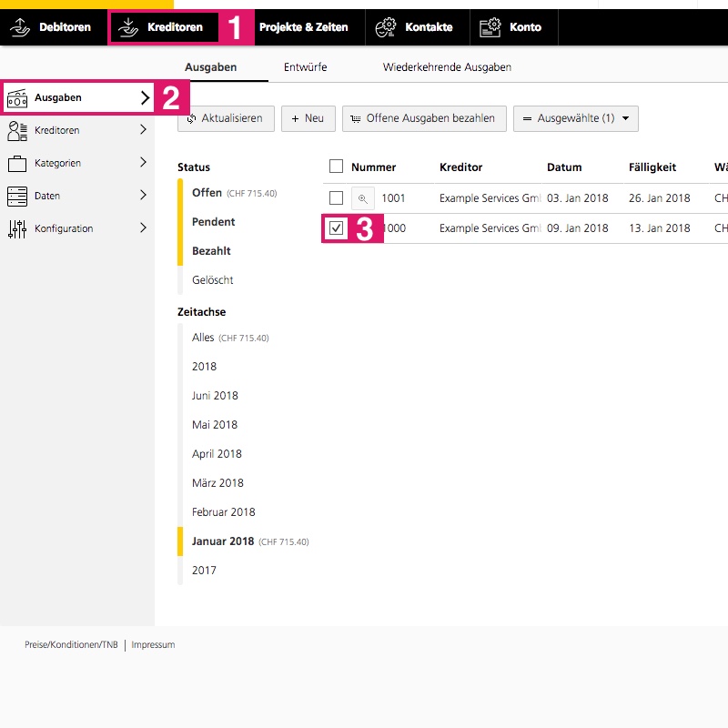This screenshot has height=728, width=728.
Task: Click the Kreditoren people icon in sidebar
Action: click(x=17, y=130)
